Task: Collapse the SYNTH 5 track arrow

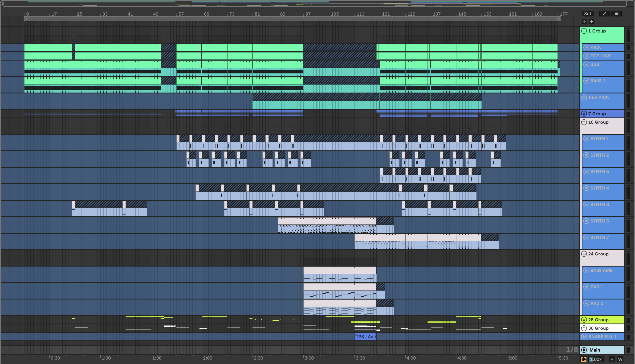Action: point(586,172)
